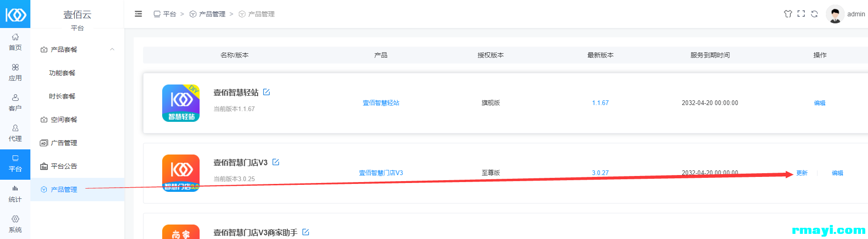Open the 应用 apps section
Viewport: 868px width, 239px height.
[x=15, y=72]
